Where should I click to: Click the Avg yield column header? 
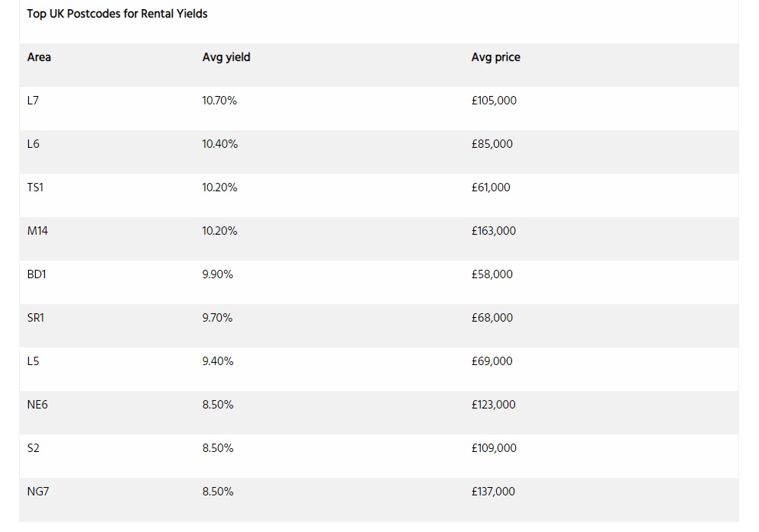[226, 57]
